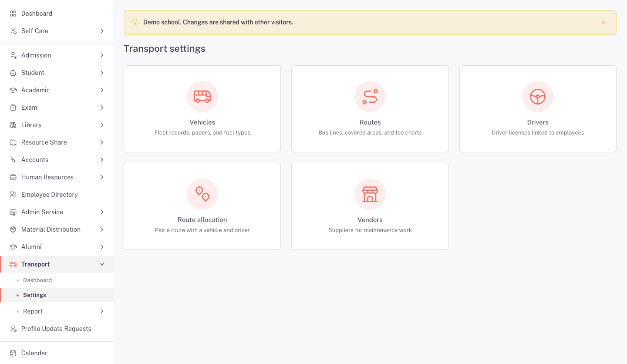Viewport: 627px width, 364px height.
Task: Expand the Self Care chevron
Action: pyautogui.click(x=102, y=31)
